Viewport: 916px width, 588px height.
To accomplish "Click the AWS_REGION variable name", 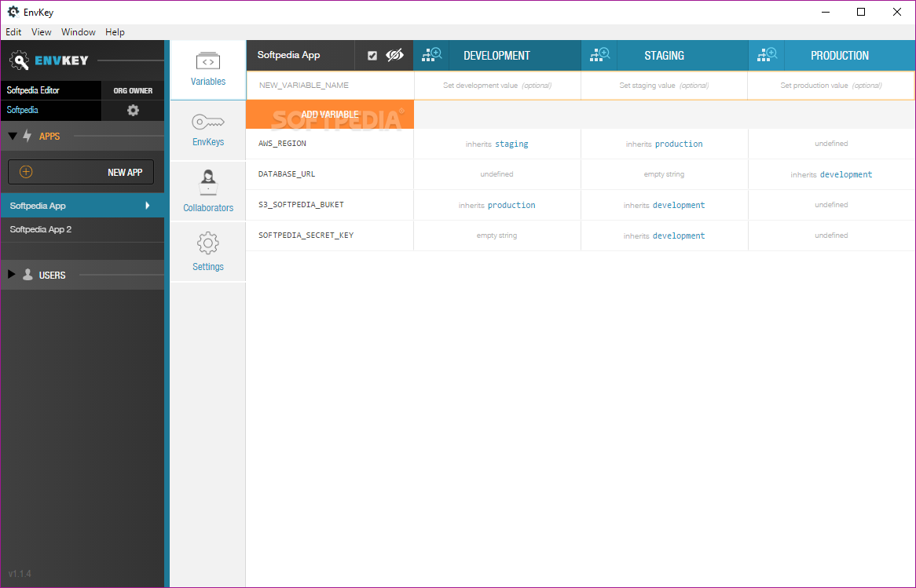I will (x=282, y=143).
